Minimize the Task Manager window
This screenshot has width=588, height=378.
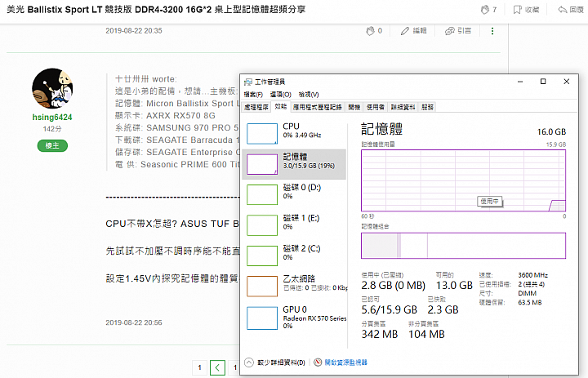520,82
